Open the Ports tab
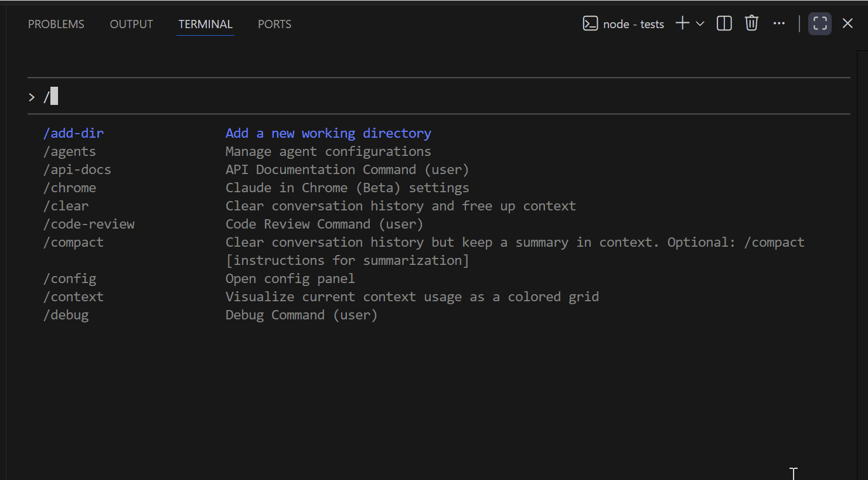868x480 pixels. (274, 24)
